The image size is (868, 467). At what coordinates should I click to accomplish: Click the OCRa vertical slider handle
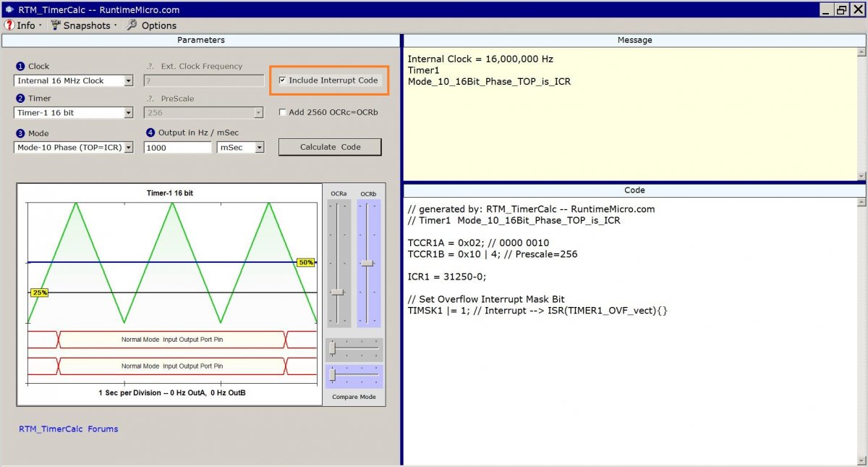(x=337, y=292)
